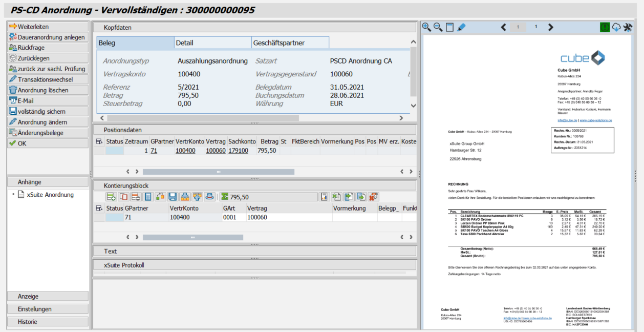
Task: Click the page number input field
Action: [x=518, y=27]
